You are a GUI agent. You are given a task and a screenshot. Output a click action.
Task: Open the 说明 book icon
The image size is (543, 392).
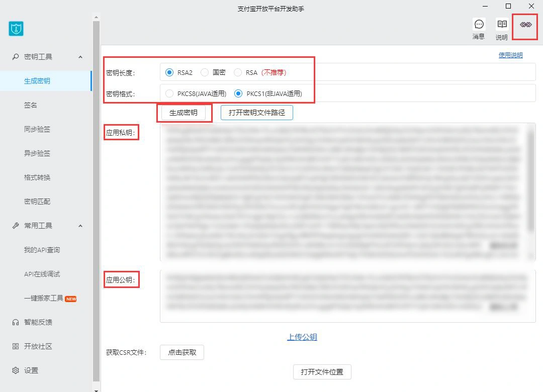pyautogui.click(x=502, y=25)
